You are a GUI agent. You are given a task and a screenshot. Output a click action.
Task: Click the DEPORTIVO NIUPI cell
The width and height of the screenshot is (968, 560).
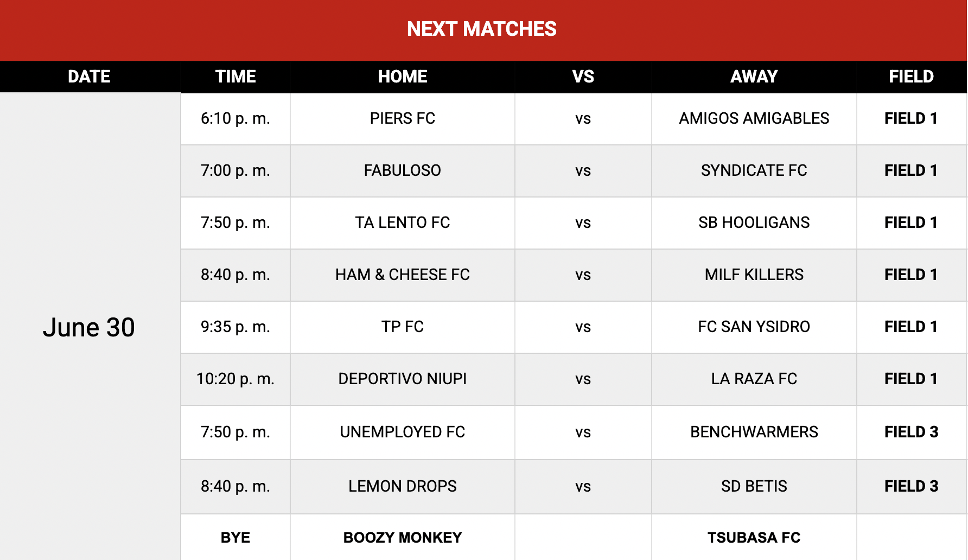403,379
